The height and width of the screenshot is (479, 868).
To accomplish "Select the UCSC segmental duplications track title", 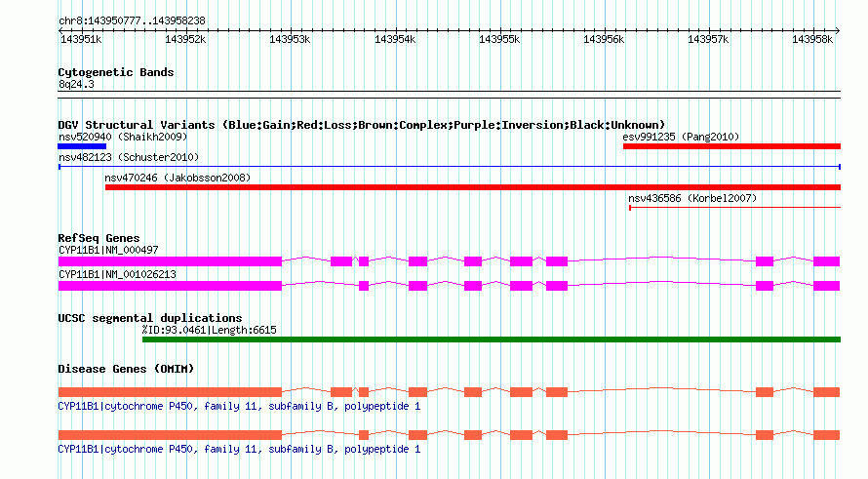I will pyautogui.click(x=150, y=318).
